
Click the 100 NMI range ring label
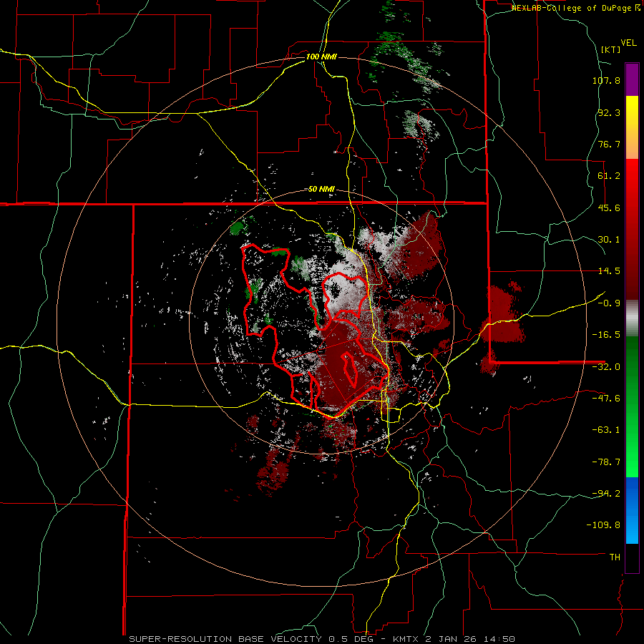click(x=321, y=57)
